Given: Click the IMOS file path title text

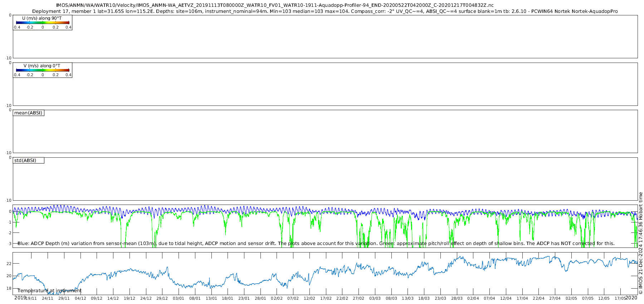Looking at the screenshot, I should 275,5.
